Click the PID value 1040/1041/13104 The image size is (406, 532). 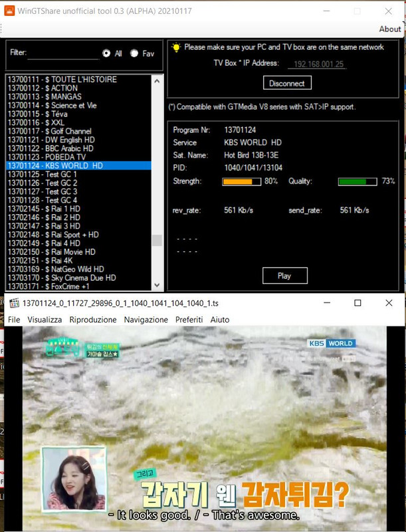(253, 168)
